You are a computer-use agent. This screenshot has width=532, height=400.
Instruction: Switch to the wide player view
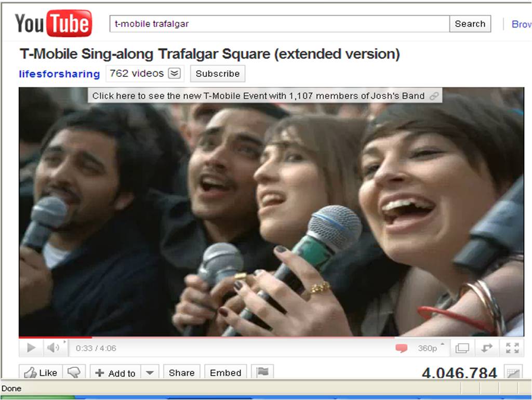tap(462, 348)
